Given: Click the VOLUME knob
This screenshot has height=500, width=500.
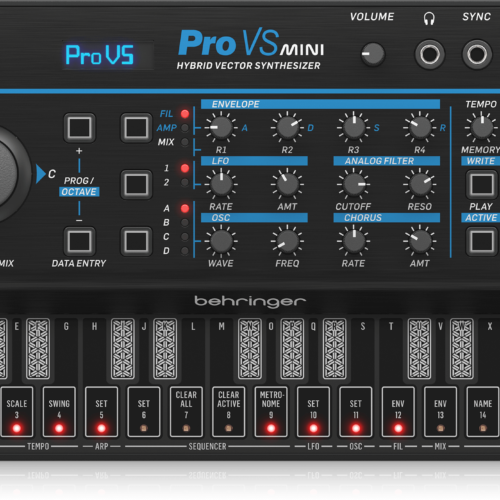Looking at the screenshot, I should click(373, 54).
